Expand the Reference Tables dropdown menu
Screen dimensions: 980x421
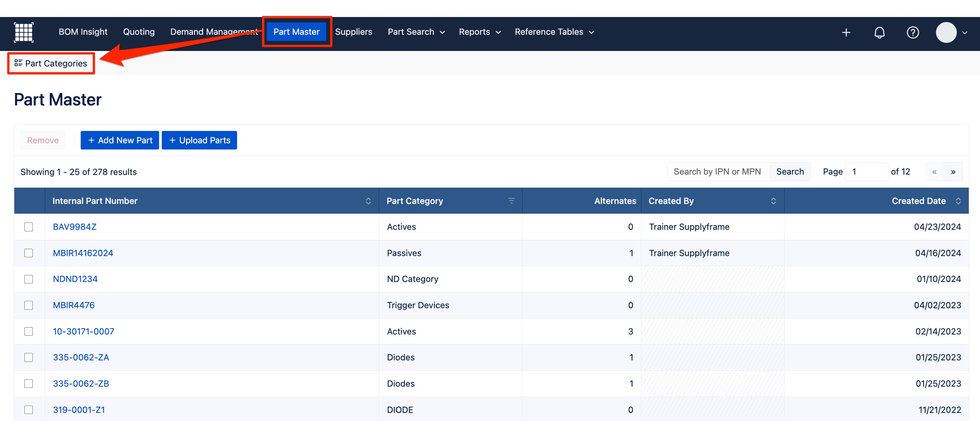click(x=554, y=32)
